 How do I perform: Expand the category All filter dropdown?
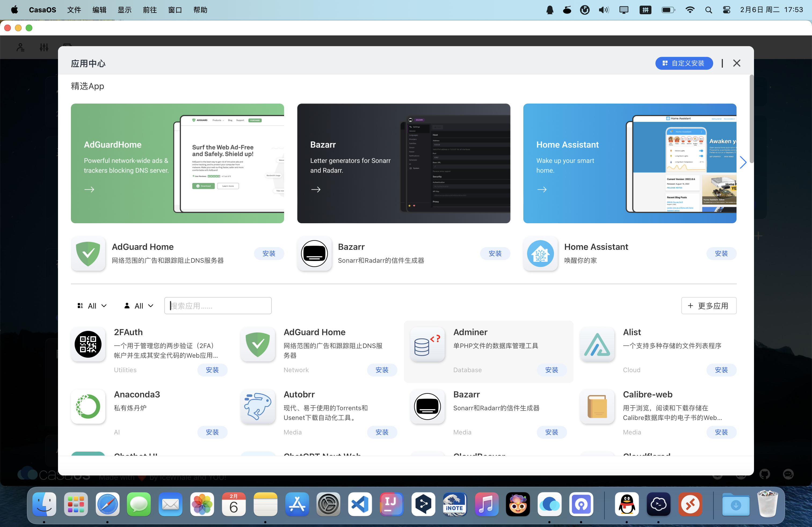pos(92,306)
